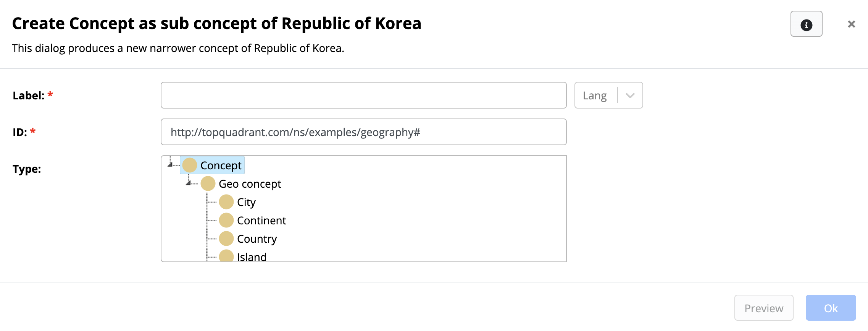Click the ID field containing the geography URL
This screenshot has height=331, width=868.
[x=363, y=131]
